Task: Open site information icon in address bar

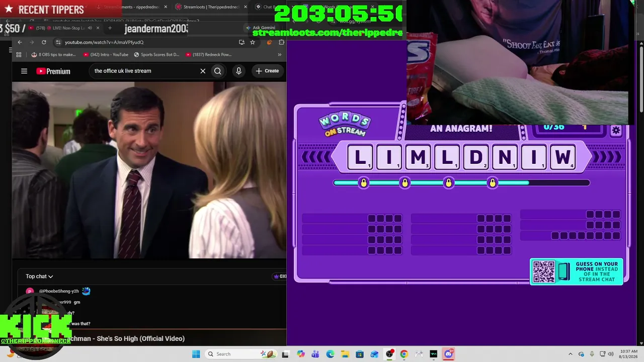Action: click(x=58, y=42)
